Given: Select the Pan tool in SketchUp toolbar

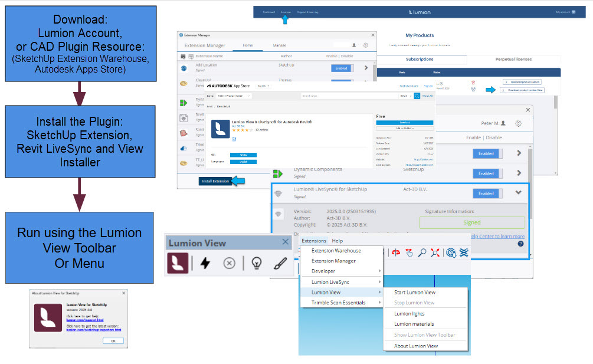Looking at the screenshot, I should pos(409,253).
